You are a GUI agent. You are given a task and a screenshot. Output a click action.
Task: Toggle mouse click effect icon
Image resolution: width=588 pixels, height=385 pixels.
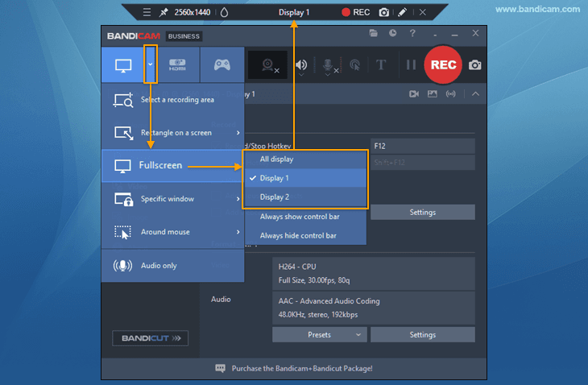tap(354, 65)
